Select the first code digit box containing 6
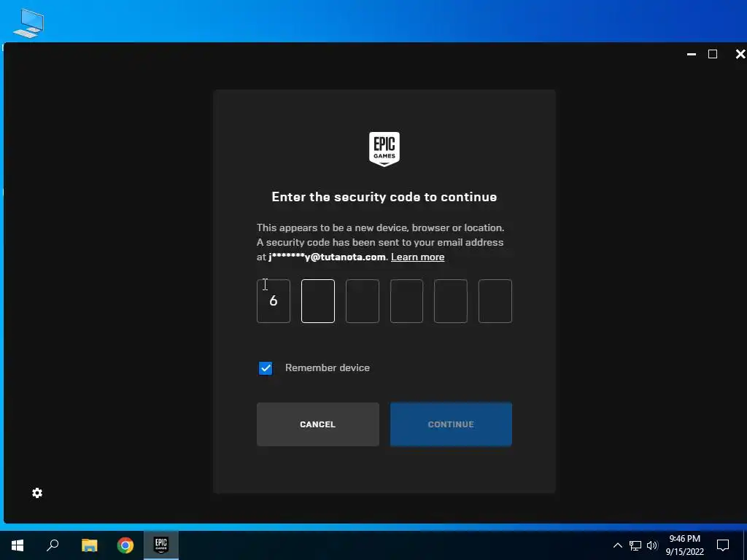747x560 pixels. click(x=274, y=301)
